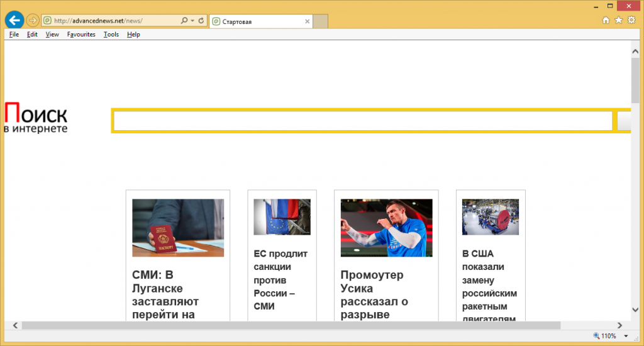Screen dimensions: 644x346
Task: Open the Home page icon
Action: tap(606, 20)
